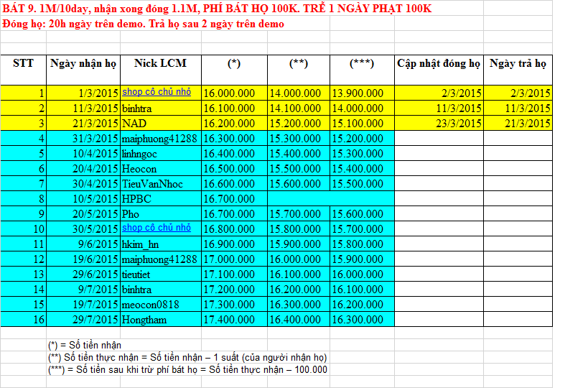Click the "Heocon" nickname cell
This screenshot has height=388, width=588.
(139, 168)
